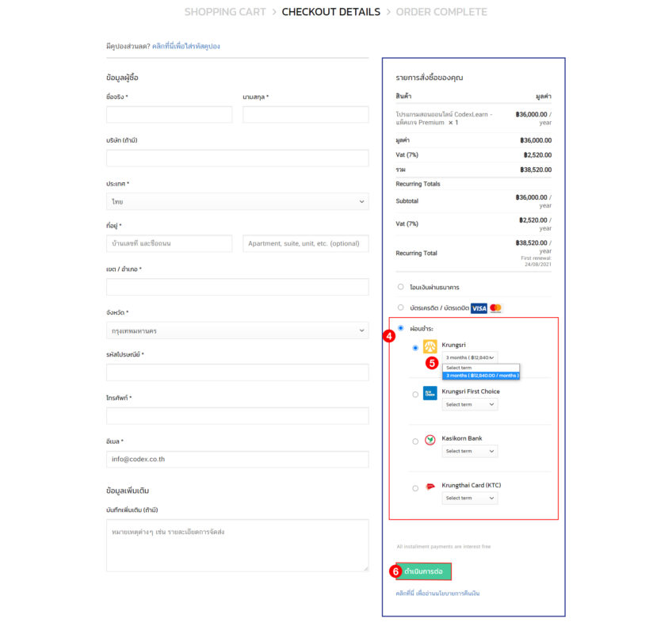Click the Krungsri bank logo icon
The height and width of the screenshot is (634, 672).
[430, 346]
